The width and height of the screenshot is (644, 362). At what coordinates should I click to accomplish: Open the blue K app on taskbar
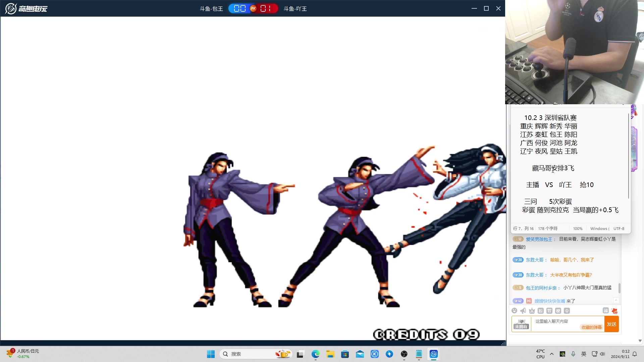(x=375, y=354)
